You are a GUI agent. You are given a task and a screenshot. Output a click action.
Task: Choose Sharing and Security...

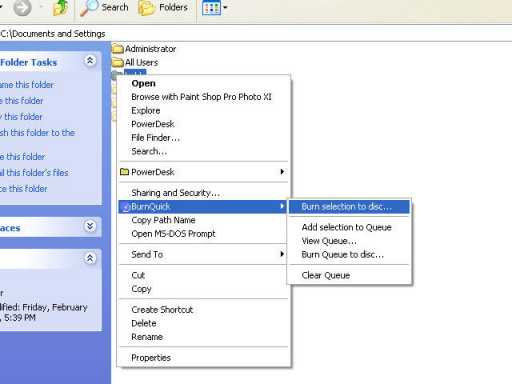tap(204, 193)
